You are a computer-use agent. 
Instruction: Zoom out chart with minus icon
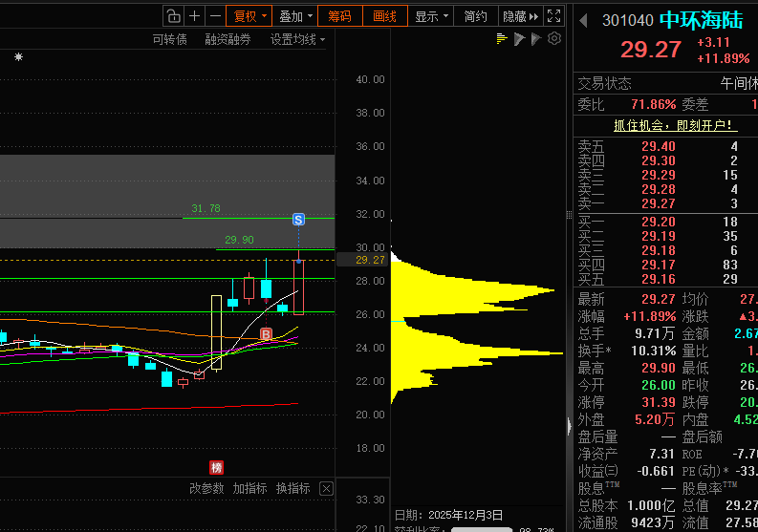215,16
